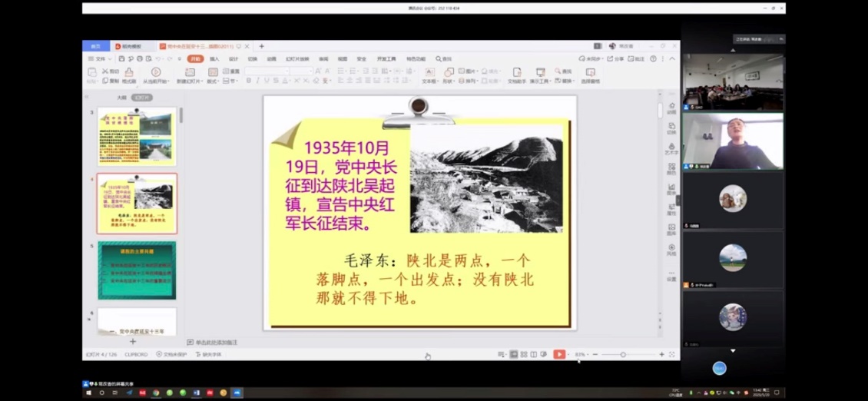
Task: Switch to slide sorter grid view icon
Action: (523, 354)
